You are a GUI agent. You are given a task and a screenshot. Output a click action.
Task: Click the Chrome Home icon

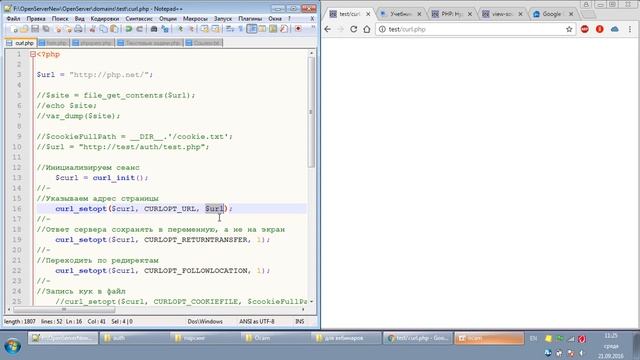click(x=367, y=29)
